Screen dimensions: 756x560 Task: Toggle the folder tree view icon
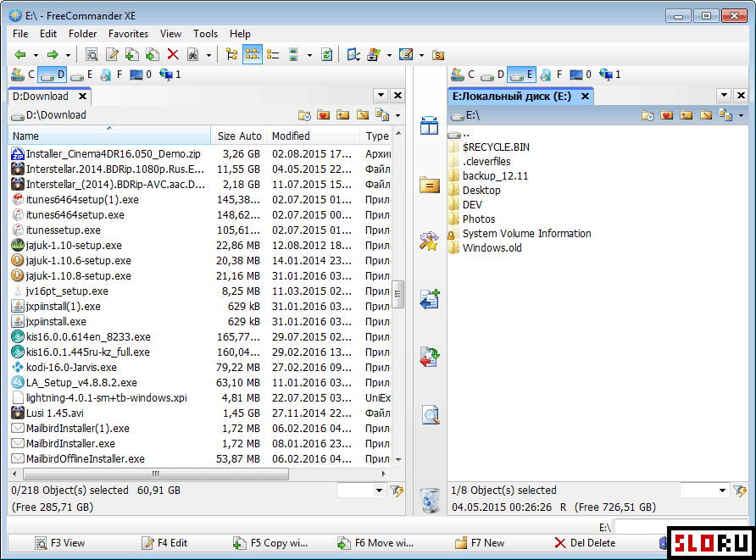click(232, 55)
